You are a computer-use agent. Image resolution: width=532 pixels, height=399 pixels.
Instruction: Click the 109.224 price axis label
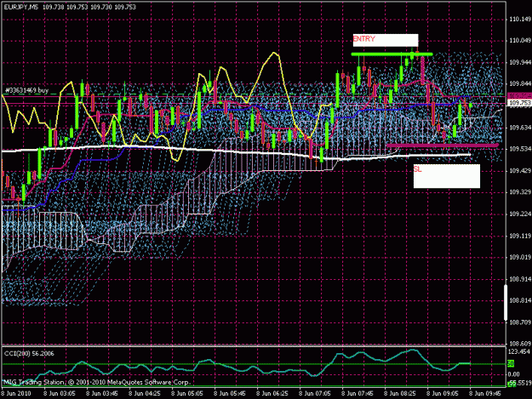point(520,214)
